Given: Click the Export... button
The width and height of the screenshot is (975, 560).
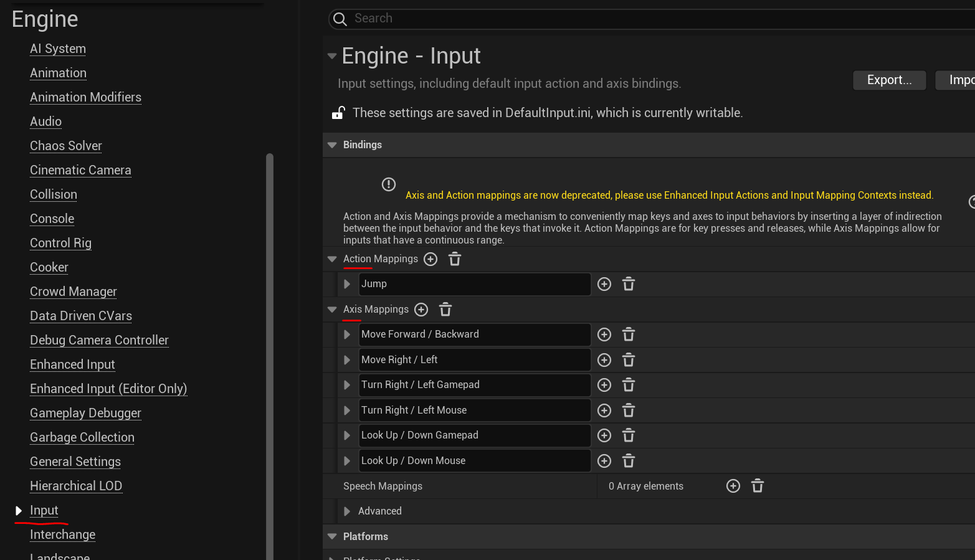Looking at the screenshot, I should pos(889,80).
